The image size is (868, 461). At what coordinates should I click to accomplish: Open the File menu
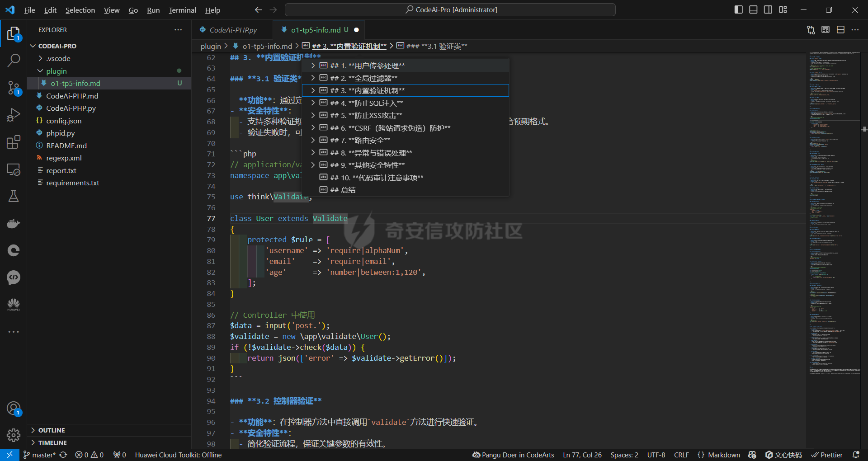point(29,10)
